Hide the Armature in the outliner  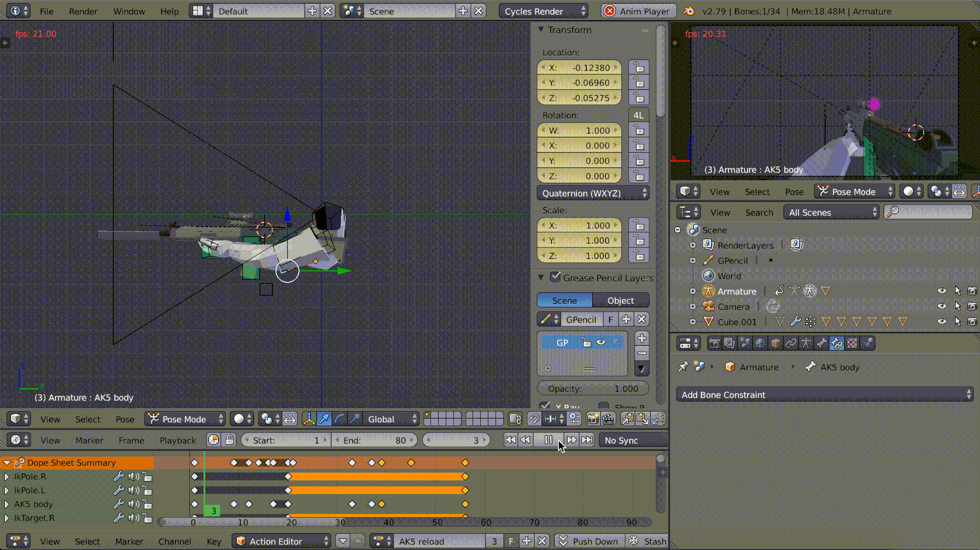942,291
